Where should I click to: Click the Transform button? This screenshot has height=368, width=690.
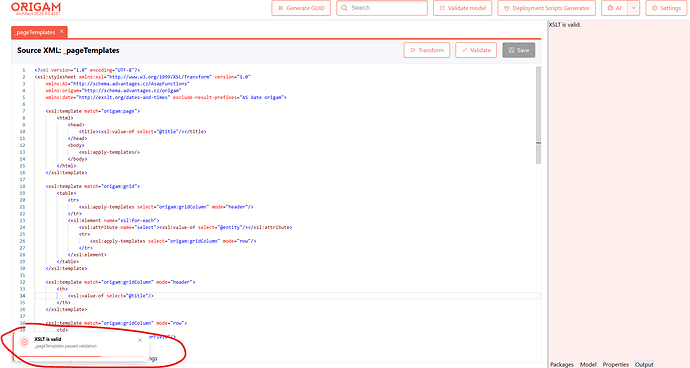tap(427, 50)
